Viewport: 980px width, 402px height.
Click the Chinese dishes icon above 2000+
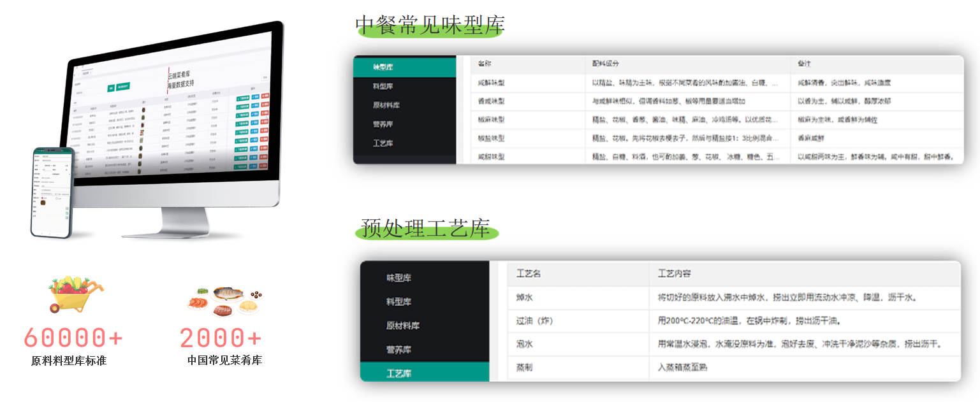click(x=224, y=301)
